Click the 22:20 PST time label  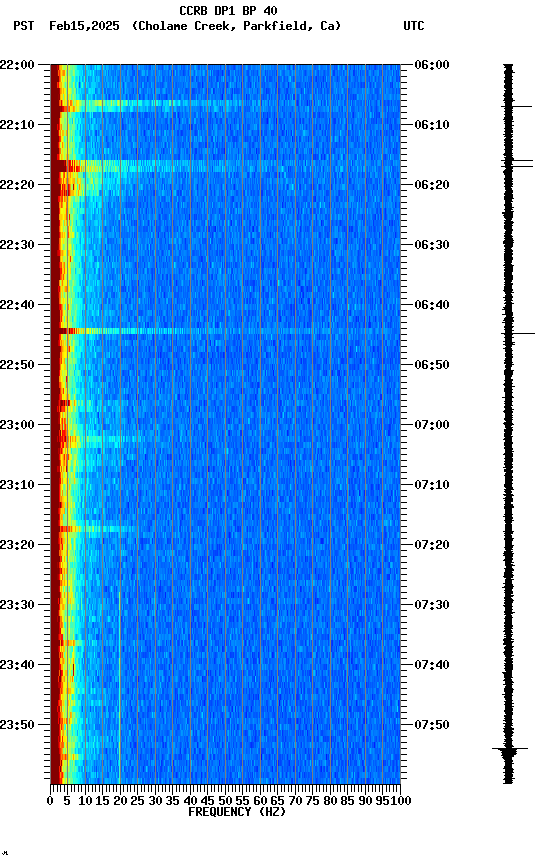(x=17, y=185)
